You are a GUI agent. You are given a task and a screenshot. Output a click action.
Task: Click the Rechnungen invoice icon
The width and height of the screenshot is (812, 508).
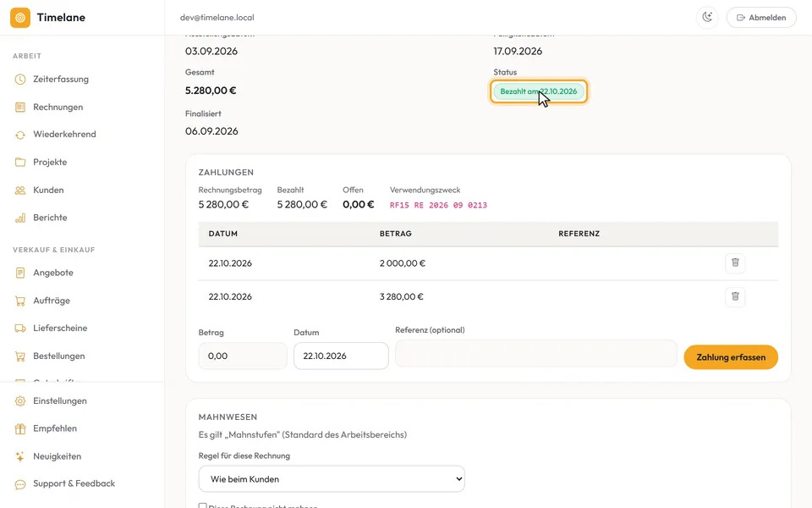[20, 108]
